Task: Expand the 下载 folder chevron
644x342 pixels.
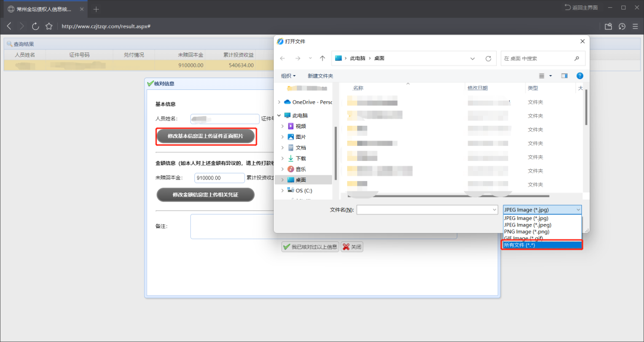Action: [283, 158]
